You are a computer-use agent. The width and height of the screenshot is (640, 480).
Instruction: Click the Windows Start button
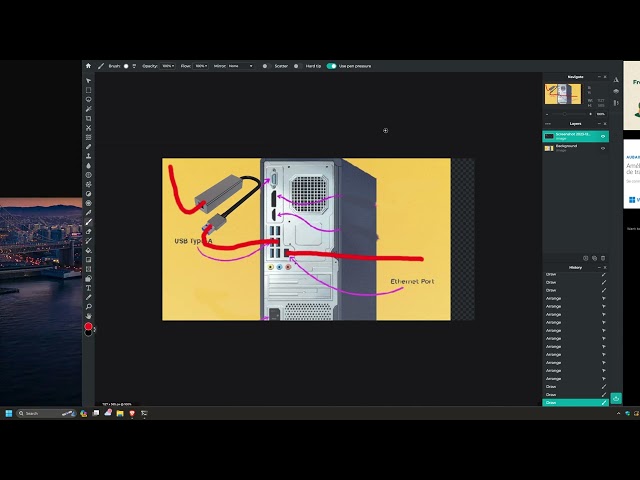tap(9, 413)
